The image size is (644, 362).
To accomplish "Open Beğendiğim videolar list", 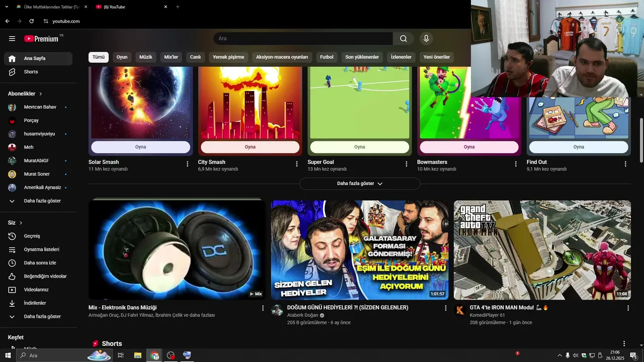I will click(x=38, y=277).
